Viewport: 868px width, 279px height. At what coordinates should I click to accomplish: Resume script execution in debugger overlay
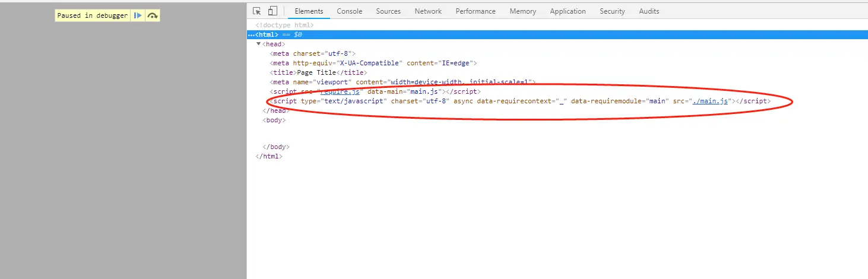click(x=138, y=15)
